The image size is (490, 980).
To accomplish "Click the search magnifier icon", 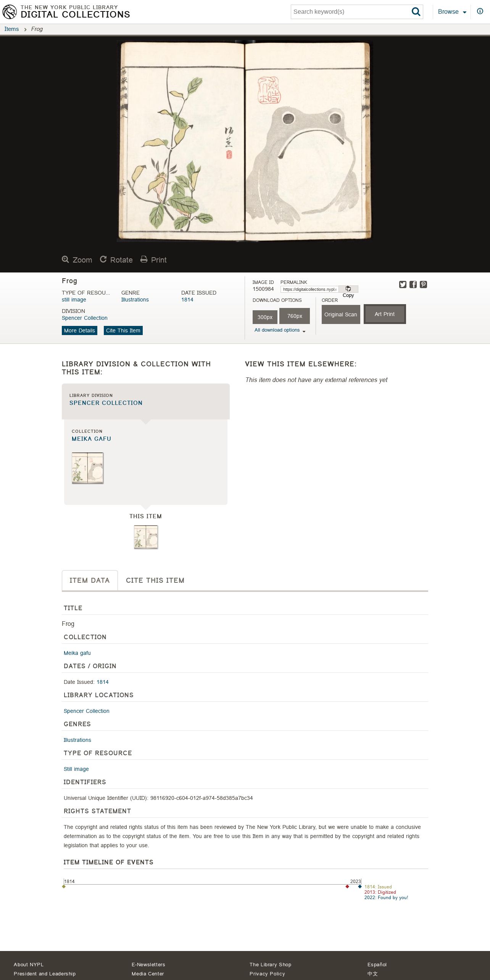I will (x=416, y=12).
